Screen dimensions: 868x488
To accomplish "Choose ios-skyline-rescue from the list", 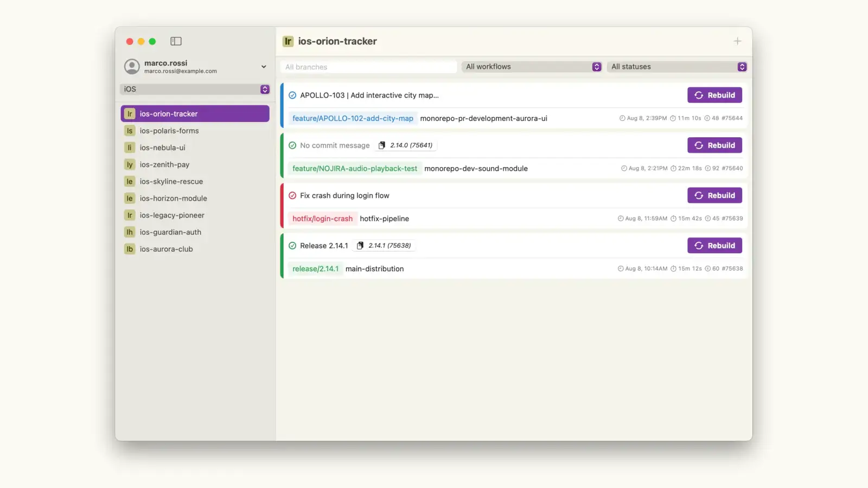I will click(x=195, y=181).
